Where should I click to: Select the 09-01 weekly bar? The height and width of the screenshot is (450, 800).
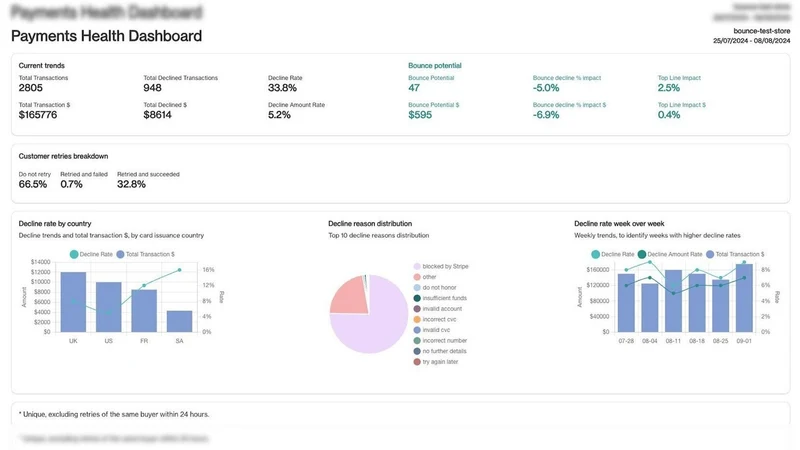coord(744,298)
